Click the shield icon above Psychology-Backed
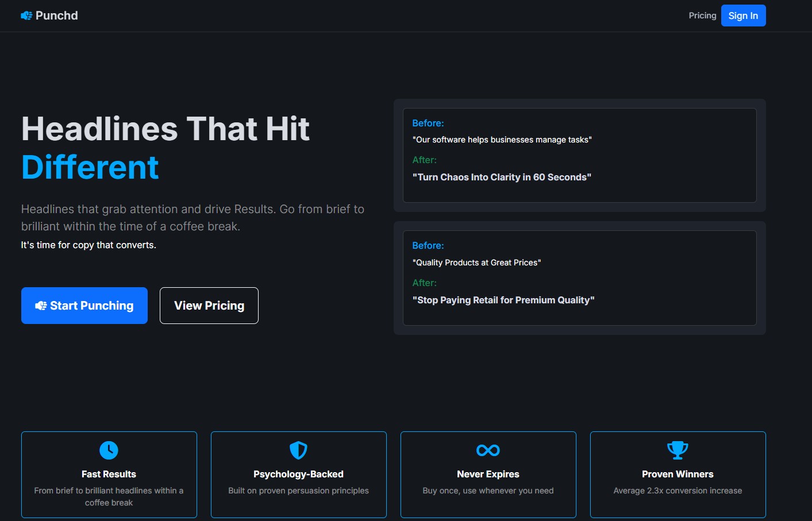Image resolution: width=812 pixels, height=521 pixels. 298,450
